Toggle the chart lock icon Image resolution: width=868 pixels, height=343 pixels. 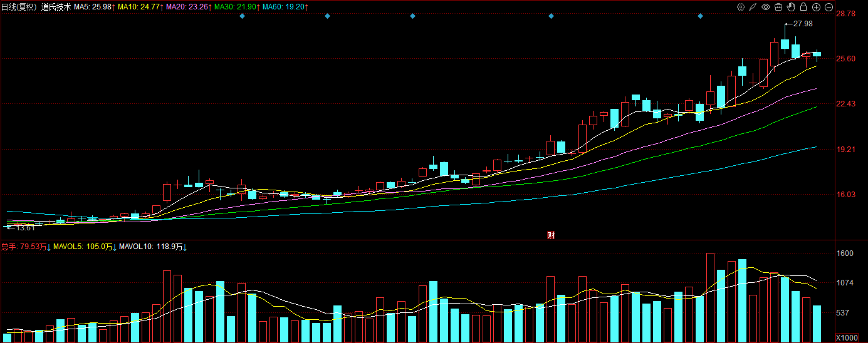[x=803, y=7]
